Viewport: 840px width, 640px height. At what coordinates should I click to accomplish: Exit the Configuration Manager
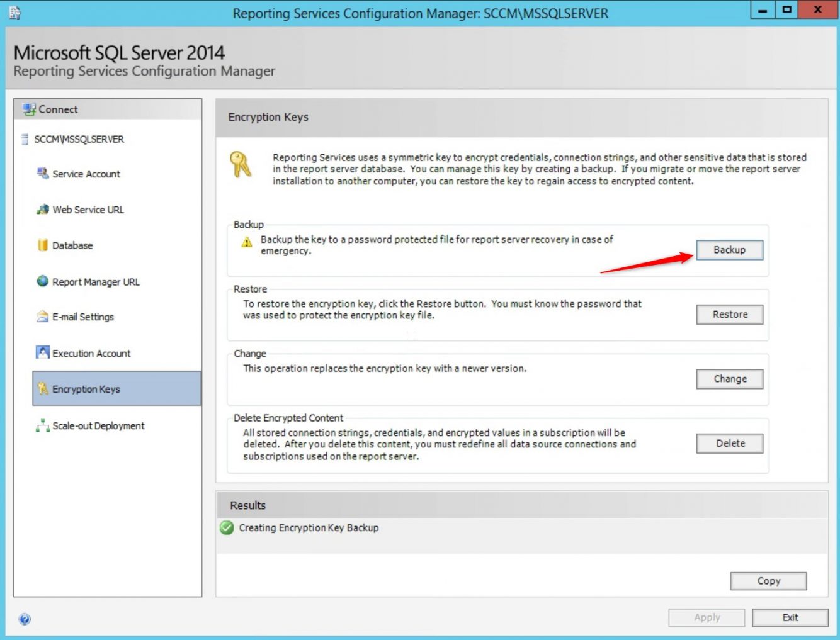[790, 617]
